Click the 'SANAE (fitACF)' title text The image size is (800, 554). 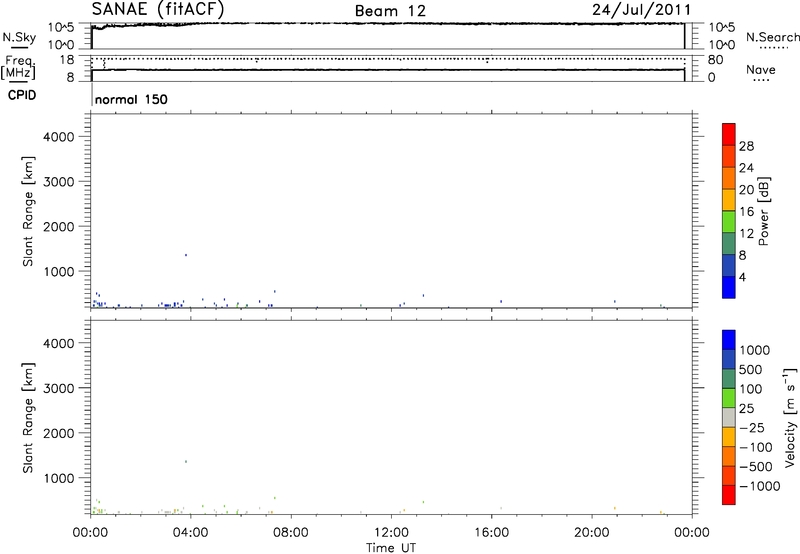pos(158,10)
